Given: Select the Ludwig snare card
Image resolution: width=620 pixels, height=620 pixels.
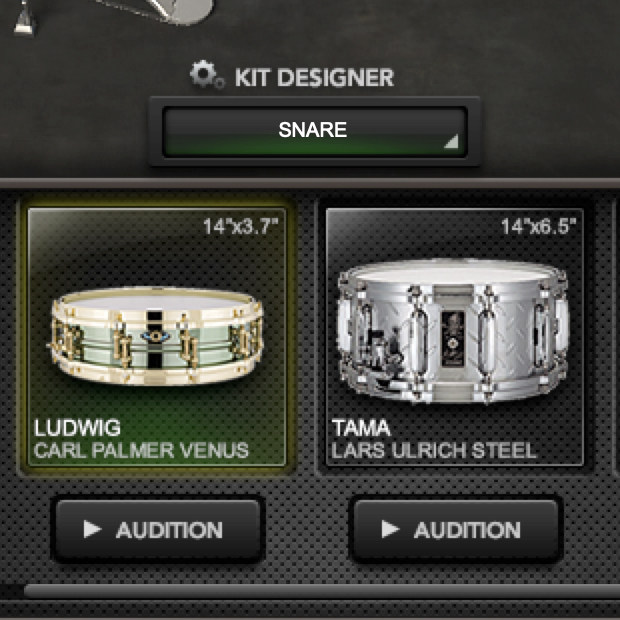Looking at the screenshot, I should point(157,337).
